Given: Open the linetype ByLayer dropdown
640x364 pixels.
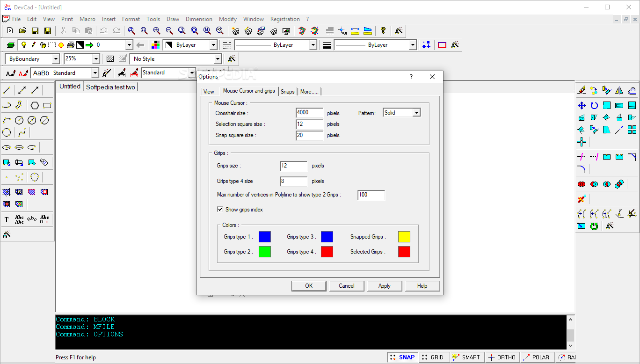Looking at the screenshot, I should click(313, 45).
